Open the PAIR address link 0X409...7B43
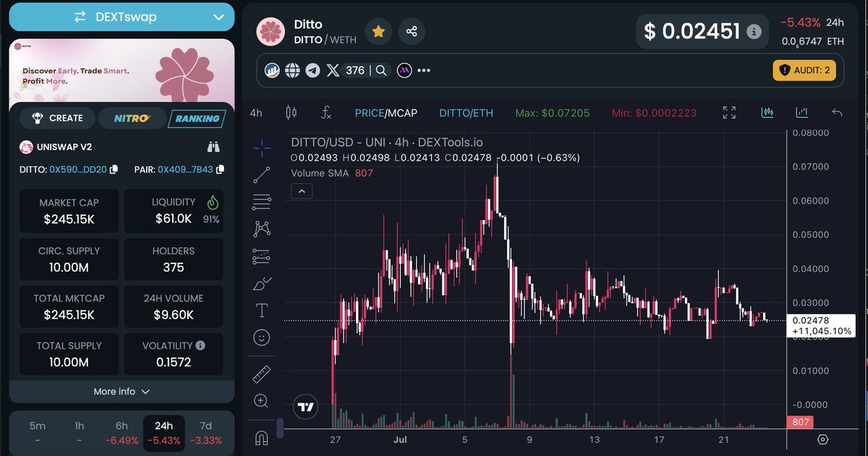Image resolution: width=868 pixels, height=456 pixels. pyautogui.click(x=185, y=169)
